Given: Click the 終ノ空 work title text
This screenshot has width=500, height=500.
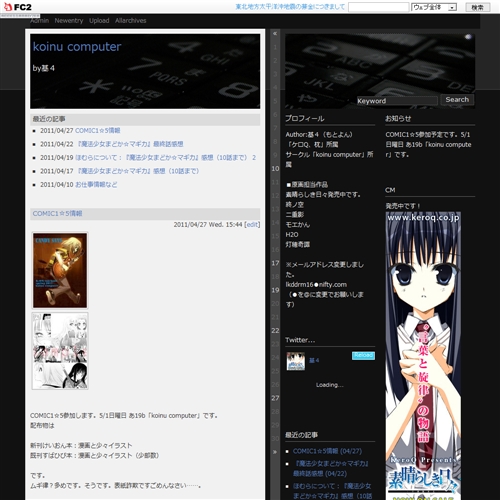Looking at the screenshot, I should [x=295, y=205].
